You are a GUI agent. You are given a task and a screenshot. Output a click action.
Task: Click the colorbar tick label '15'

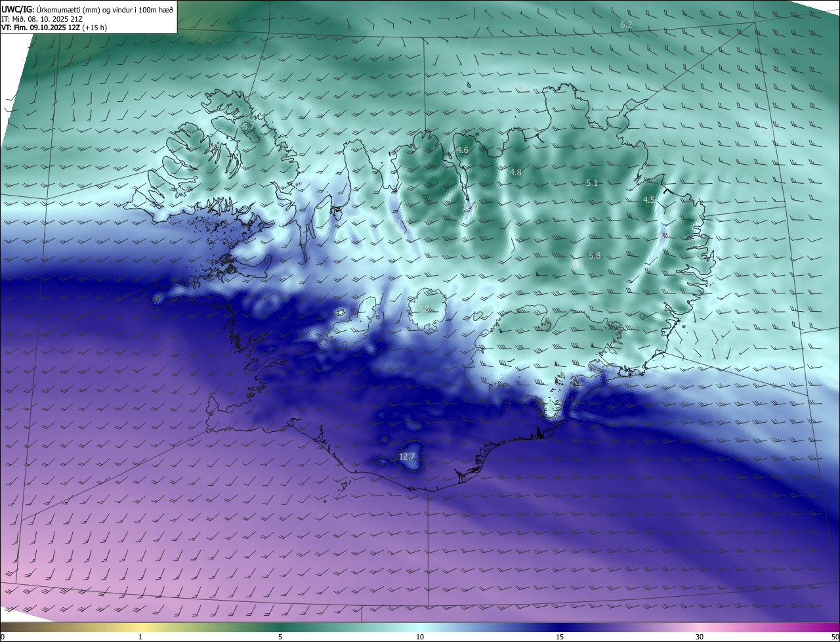point(560,637)
